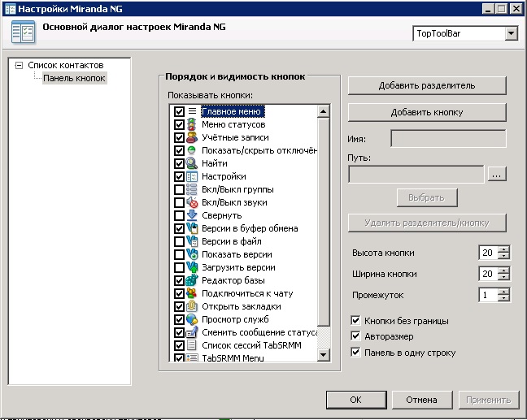Click the TabSRMM Menu icon

192,358
